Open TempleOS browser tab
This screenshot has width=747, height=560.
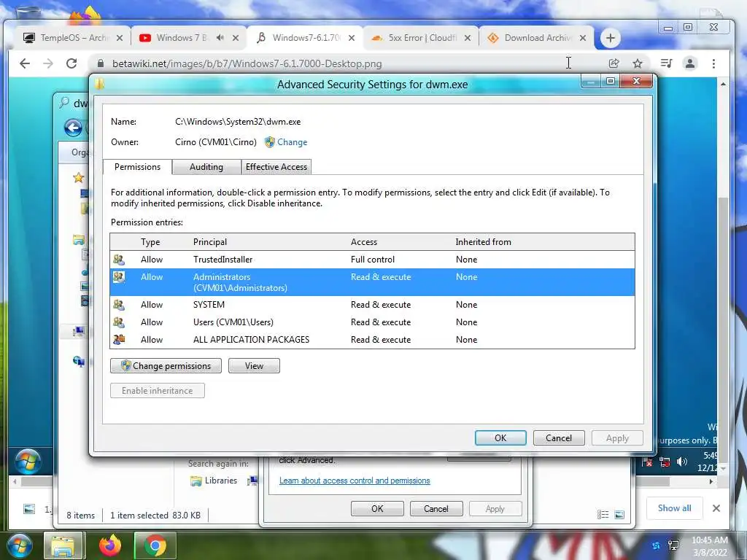pyautogui.click(x=73, y=38)
